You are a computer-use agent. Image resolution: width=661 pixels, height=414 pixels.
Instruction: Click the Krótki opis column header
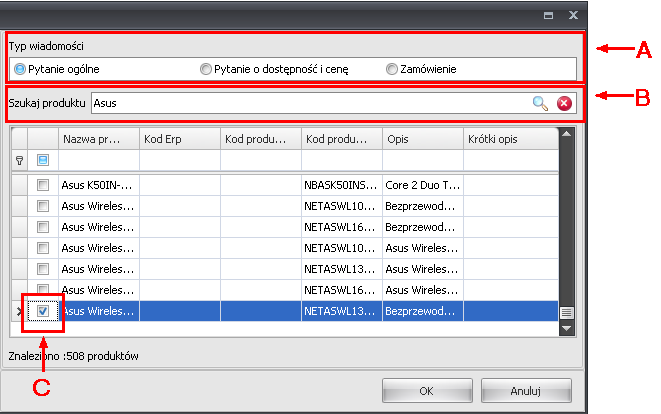pyautogui.click(x=511, y=139)
